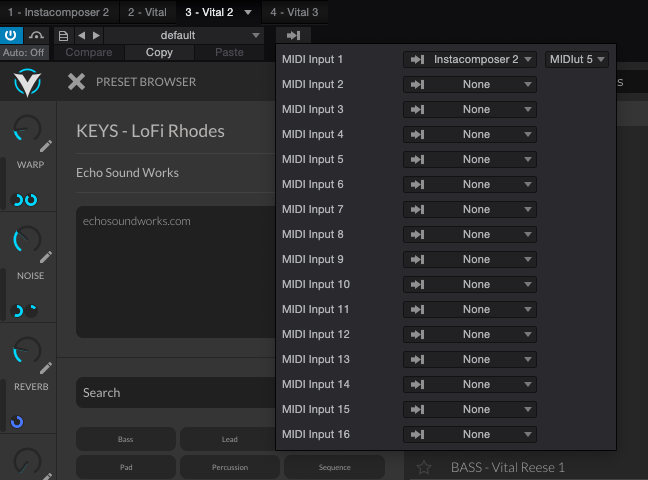
Task: Select the 3 - Vital 2 tab
Action: (x=209, y=12)
